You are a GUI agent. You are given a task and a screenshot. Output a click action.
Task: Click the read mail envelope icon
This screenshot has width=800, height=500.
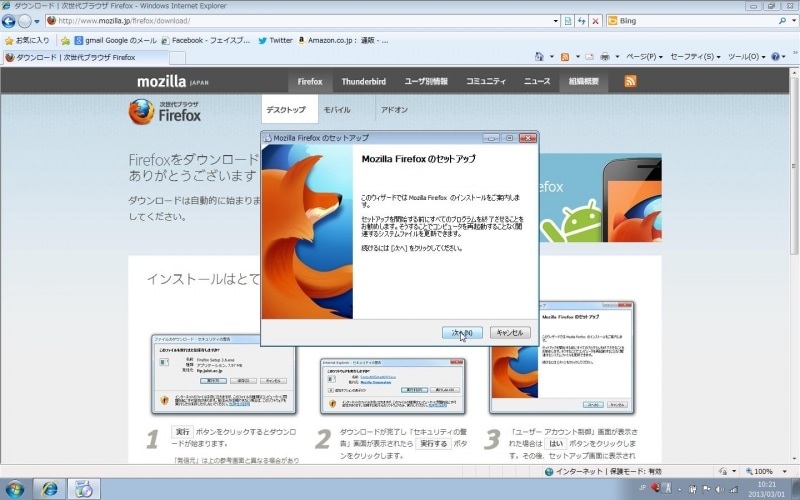(x=589, y=57)
